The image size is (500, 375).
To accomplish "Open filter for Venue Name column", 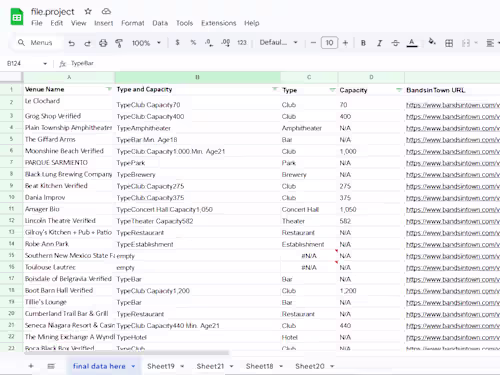I will pyautogui.click(x=109, y=89).
